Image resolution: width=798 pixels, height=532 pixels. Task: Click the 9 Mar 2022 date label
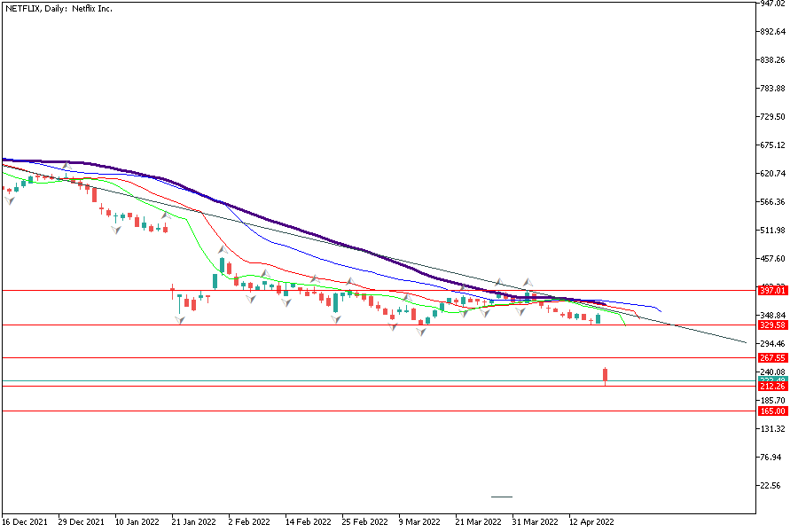tap(421, 522)
